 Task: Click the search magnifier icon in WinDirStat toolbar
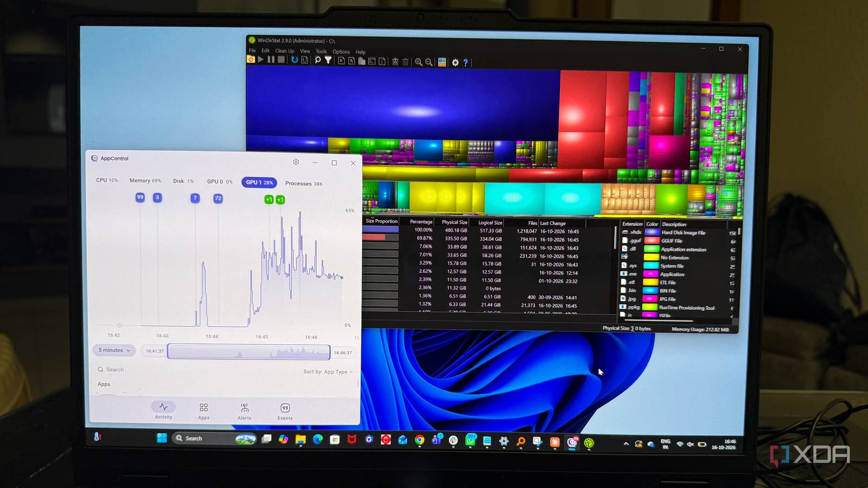pyautogui.click(x=318, y=60)
